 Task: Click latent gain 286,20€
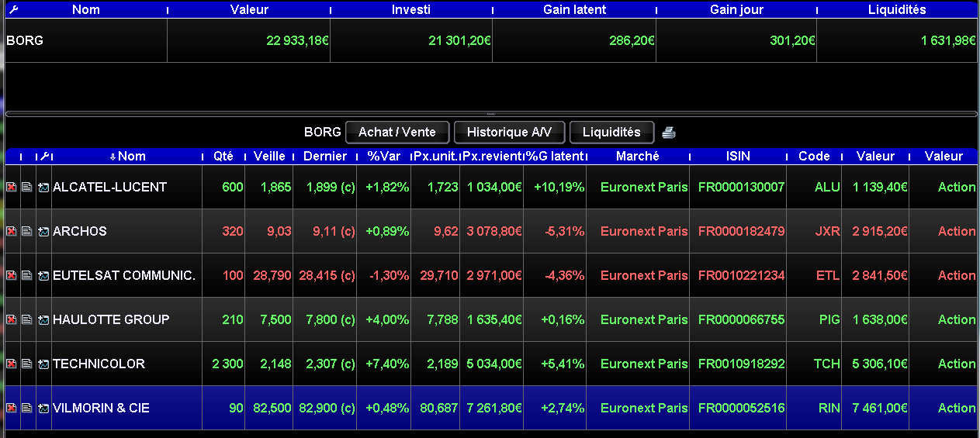coord(632,41)
